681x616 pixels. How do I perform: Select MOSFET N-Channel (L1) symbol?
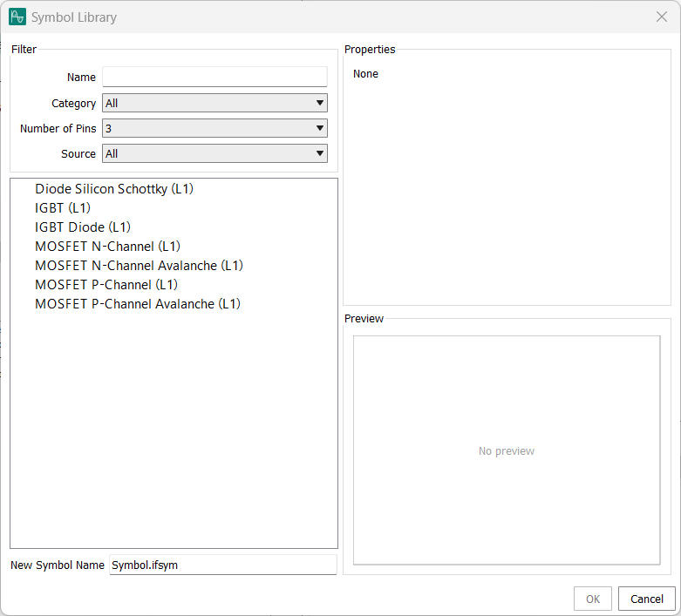[x=107, y=246]
